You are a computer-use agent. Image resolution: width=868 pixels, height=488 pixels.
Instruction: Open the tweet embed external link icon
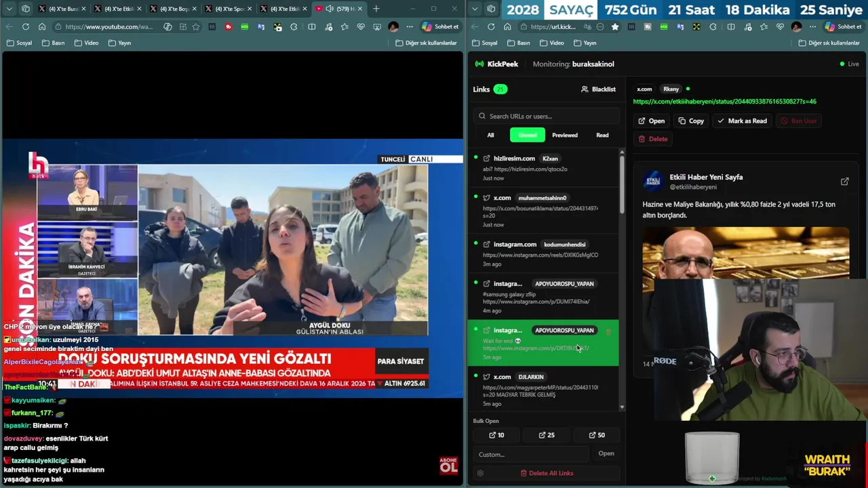844,182
